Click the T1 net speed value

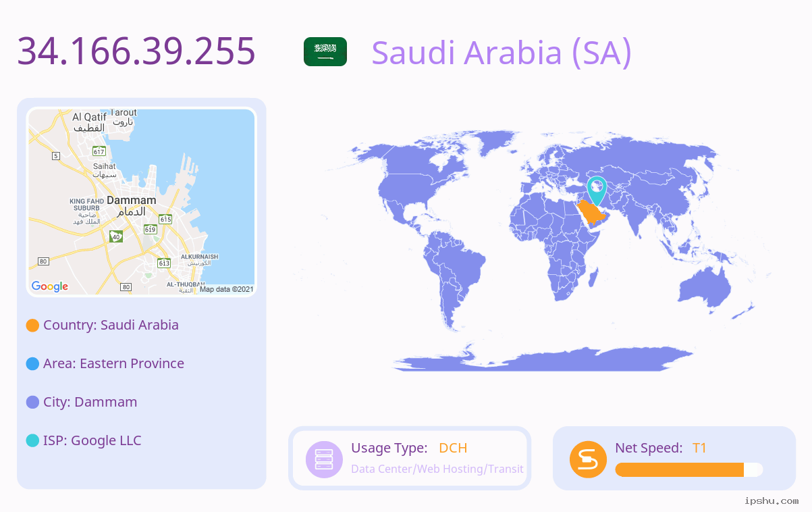(x=699, y=448)
